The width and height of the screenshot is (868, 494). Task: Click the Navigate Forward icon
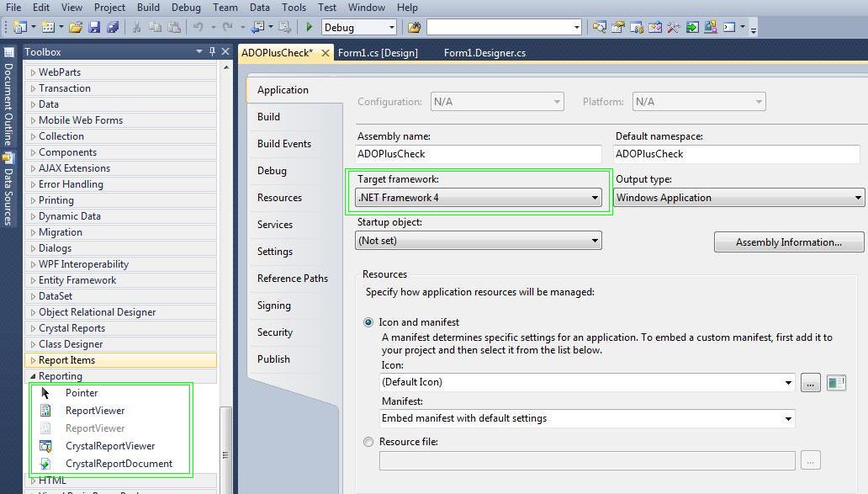[x=284, y=27]
